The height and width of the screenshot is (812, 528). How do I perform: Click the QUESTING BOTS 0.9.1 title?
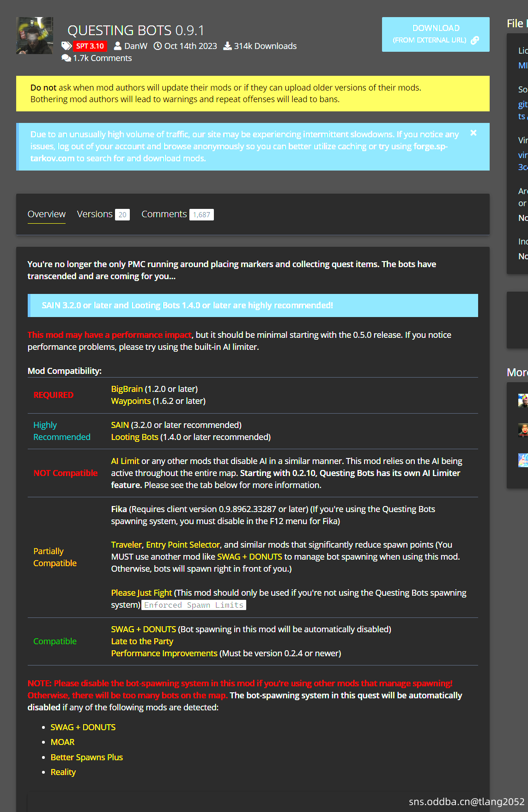(136, 30)
